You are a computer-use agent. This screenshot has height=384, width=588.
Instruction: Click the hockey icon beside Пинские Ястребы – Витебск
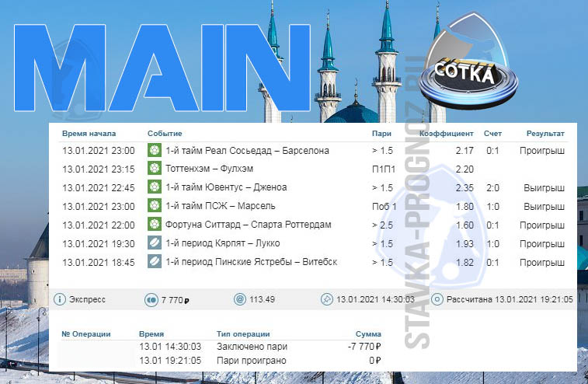(155, 262)
